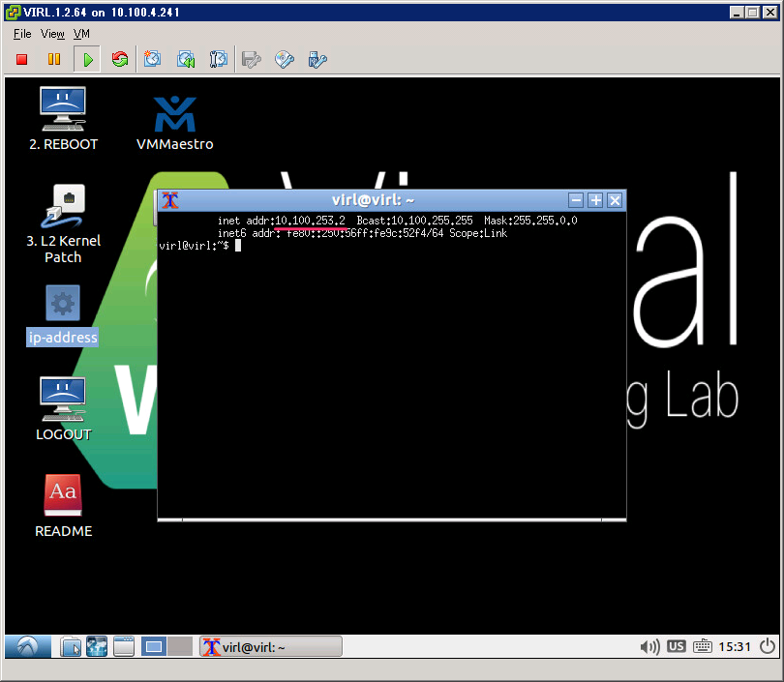The height and width of the screenshot is (682, 784).
Task: Switch to second workspace in pager
Action: click(x=180, y=647)
